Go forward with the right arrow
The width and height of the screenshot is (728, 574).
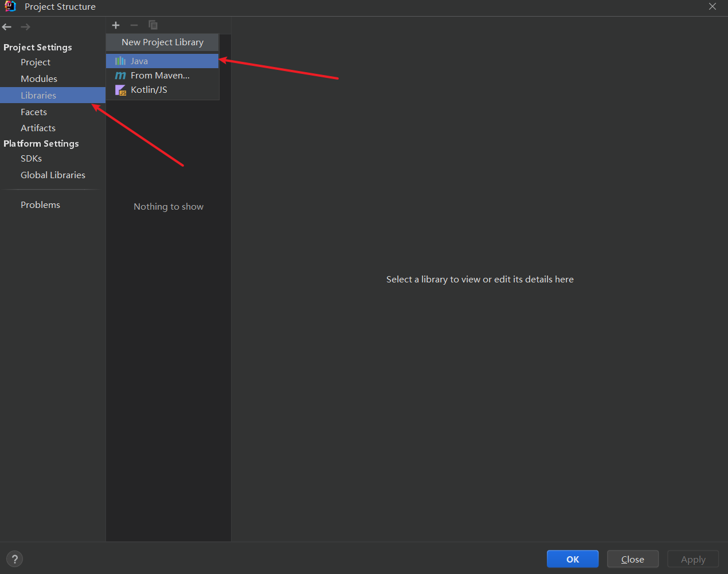tap(25, 27)
